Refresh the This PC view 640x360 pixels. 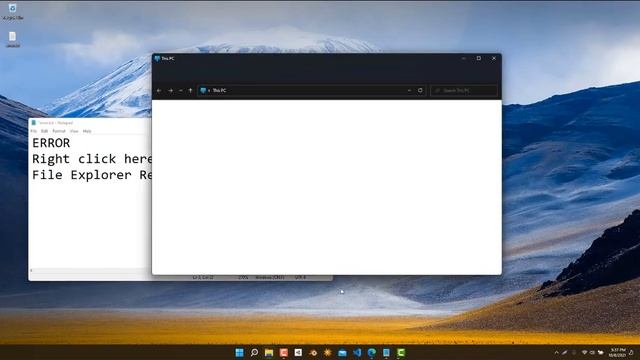[420, 90]
